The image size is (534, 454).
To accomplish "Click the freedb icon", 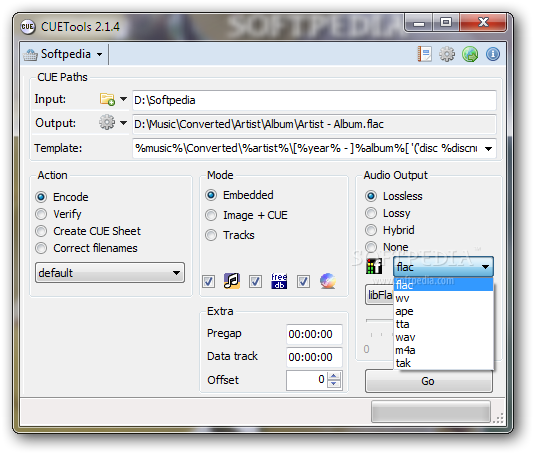I will coord(279,281).
